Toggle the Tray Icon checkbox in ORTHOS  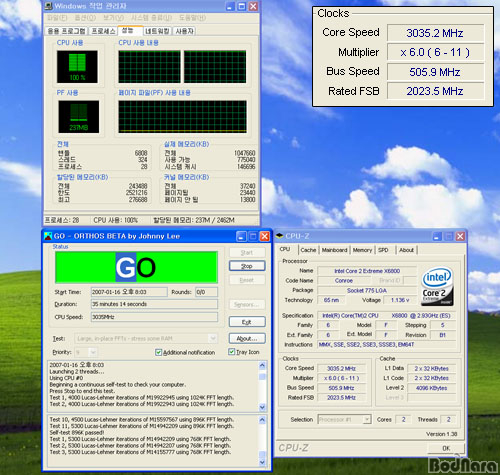[232, 352]
